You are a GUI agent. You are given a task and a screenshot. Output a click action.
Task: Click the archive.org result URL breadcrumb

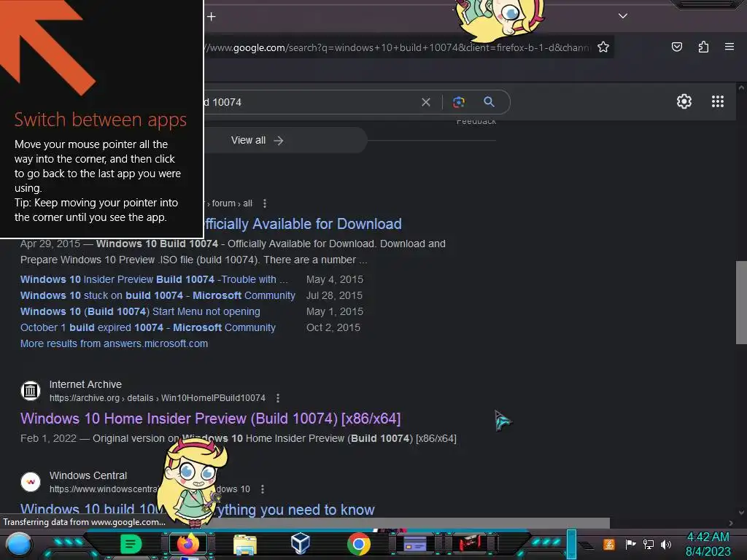click(158, 398)
